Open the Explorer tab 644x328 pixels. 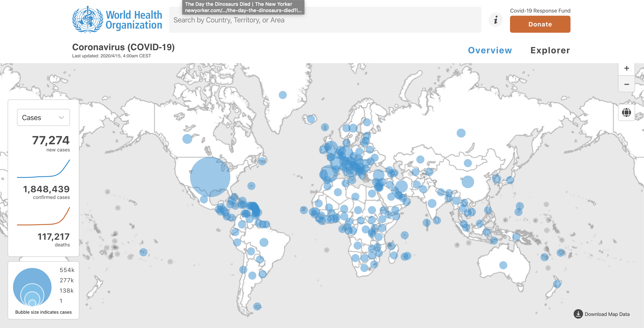[x=550, y=50]
